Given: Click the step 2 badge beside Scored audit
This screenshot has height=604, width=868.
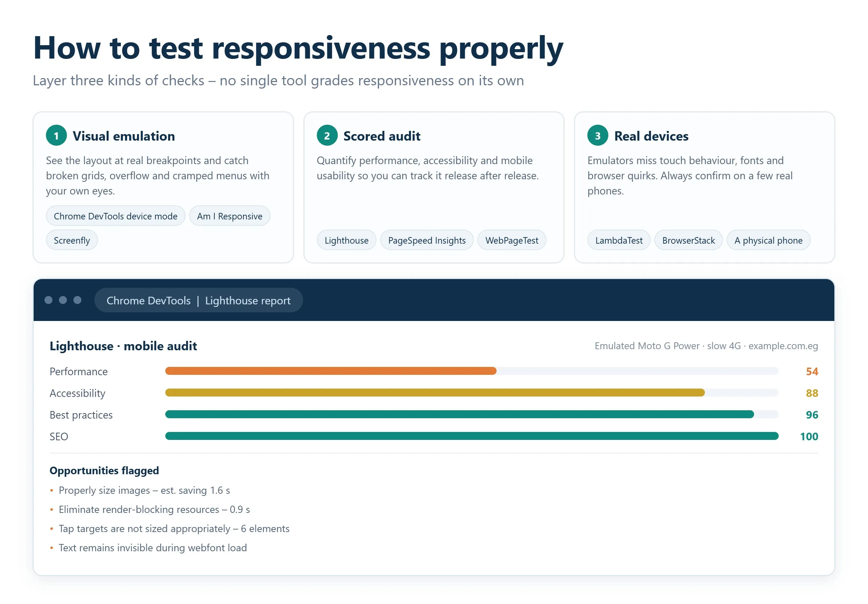Looking at the screenshot, I should click(x=327, y=136).
